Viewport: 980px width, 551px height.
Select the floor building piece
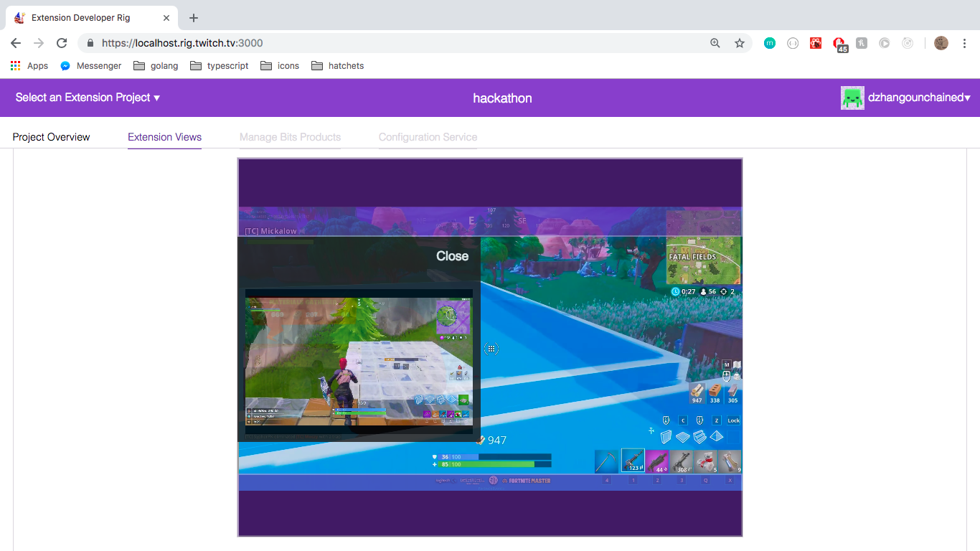[683, 437]
